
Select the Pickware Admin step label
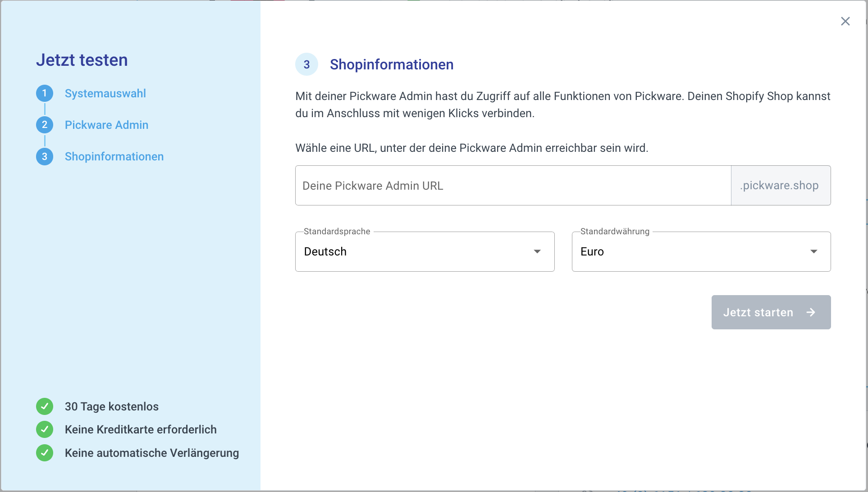[106, 125]
